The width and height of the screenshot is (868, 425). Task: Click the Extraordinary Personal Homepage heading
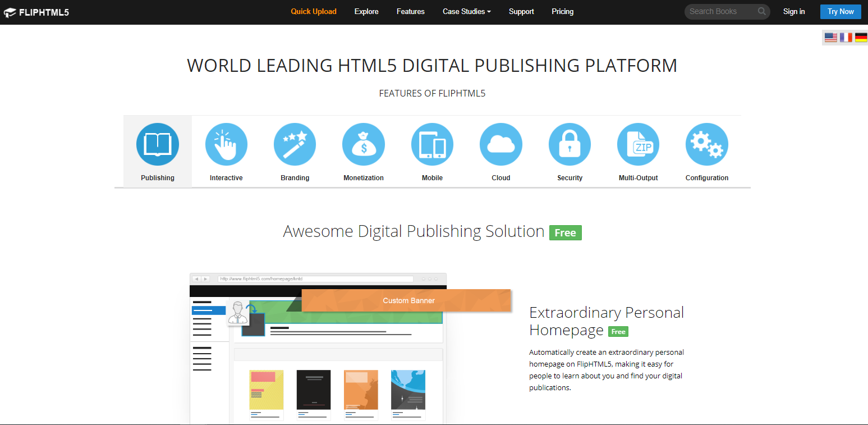click(x=607, y=321)
